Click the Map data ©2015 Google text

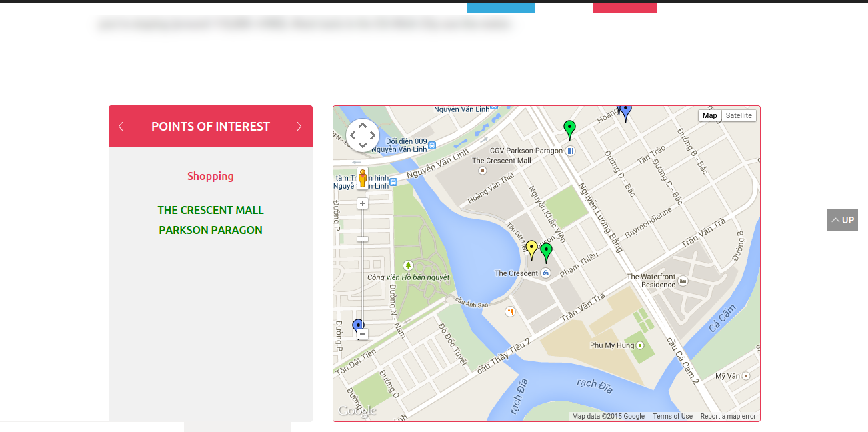pos(608,416)
